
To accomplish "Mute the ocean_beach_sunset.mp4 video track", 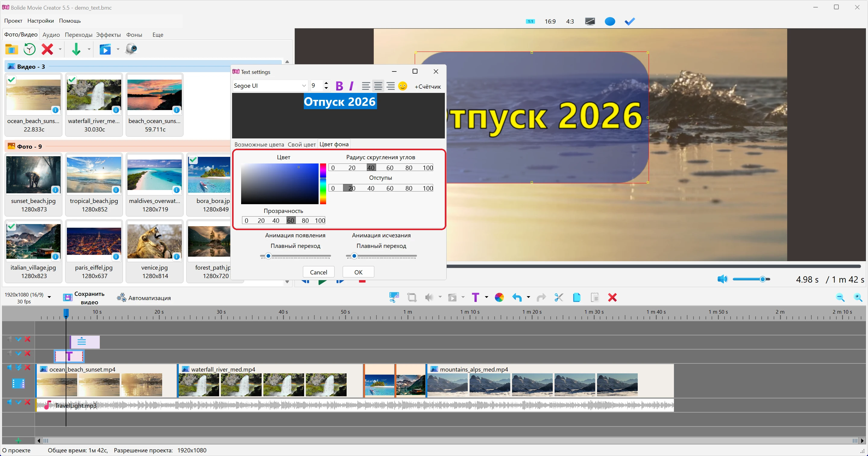I will click(9, 367).
